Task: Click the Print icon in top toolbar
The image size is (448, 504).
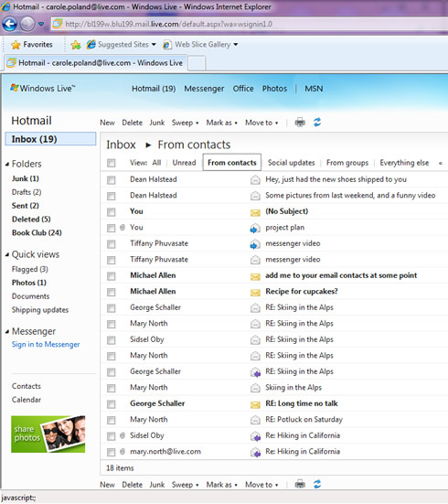Action: pos(300,123)
